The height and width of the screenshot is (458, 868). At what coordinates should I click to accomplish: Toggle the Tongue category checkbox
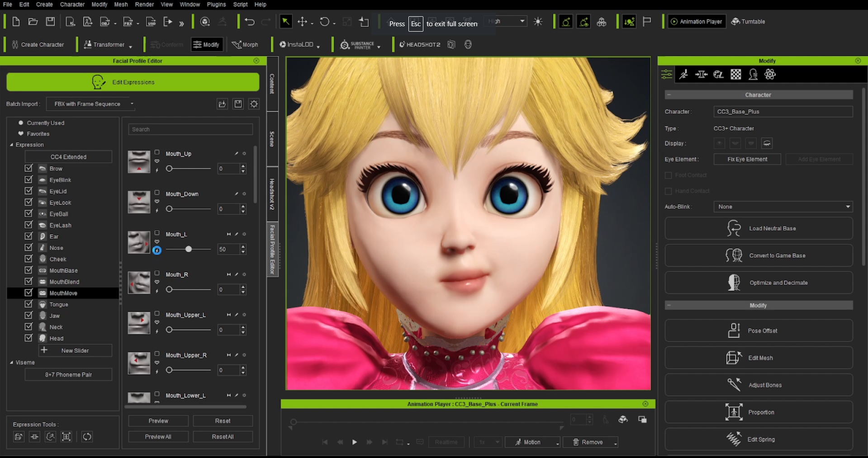click(x=28, y=304)
